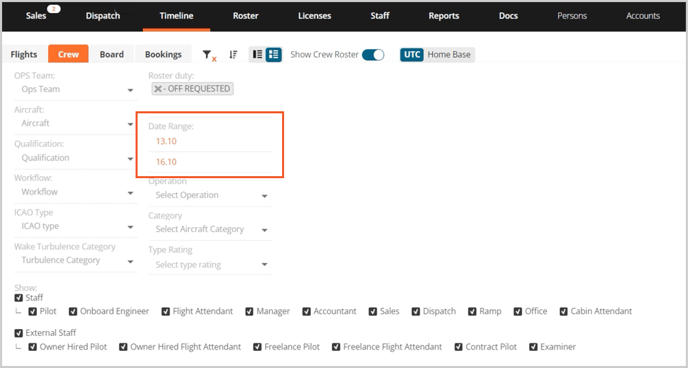Image resolution: width=688 pixels, height=368 pixels.
Task: Expand the Aircraft dropdown
Action: point(76,124)
